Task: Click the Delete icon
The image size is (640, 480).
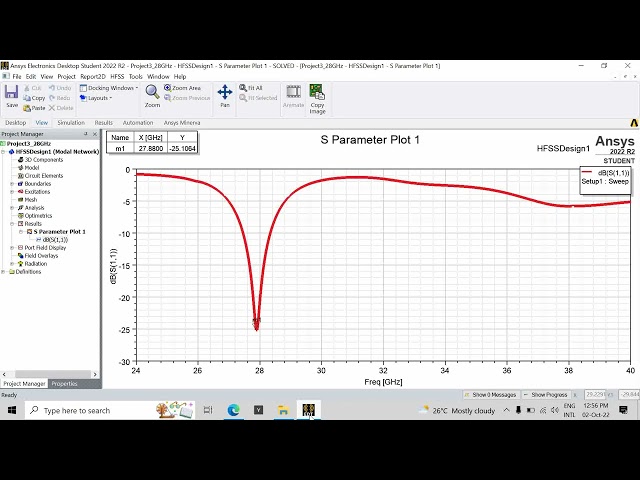Action: coord(61,108)
